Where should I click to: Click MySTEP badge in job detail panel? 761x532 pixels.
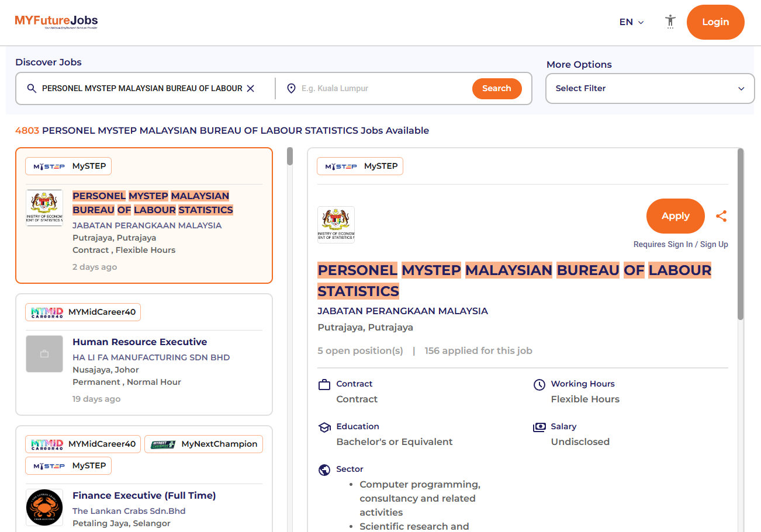tap(360, 166)
